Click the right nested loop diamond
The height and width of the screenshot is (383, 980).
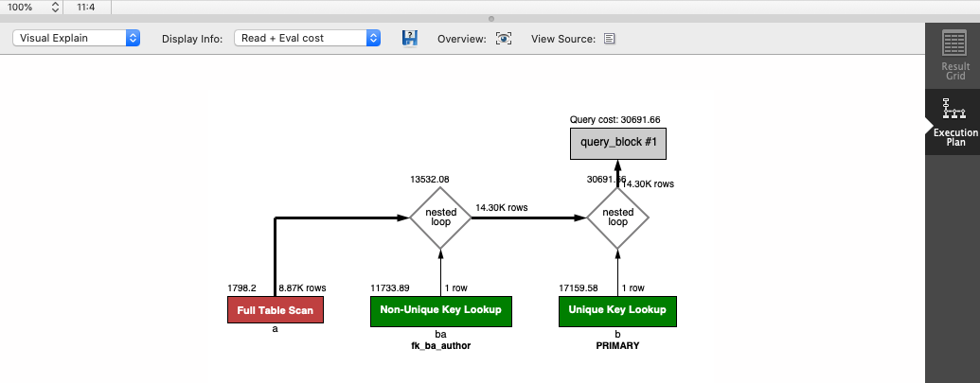[x=617, y=218]
